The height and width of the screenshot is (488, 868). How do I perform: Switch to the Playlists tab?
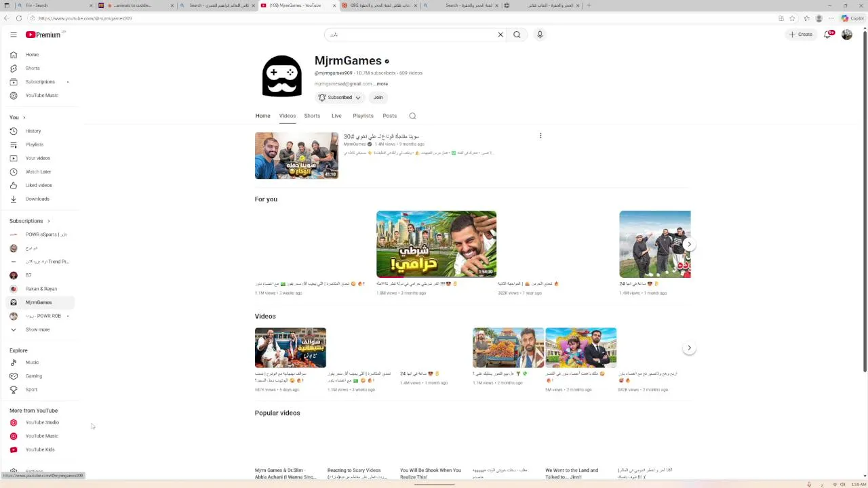[x=363, y=116]
